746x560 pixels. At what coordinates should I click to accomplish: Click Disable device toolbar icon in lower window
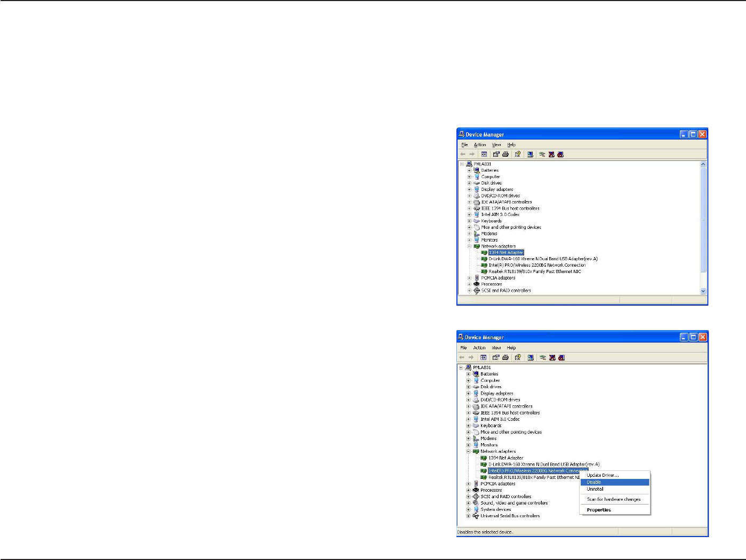[561, 357]
